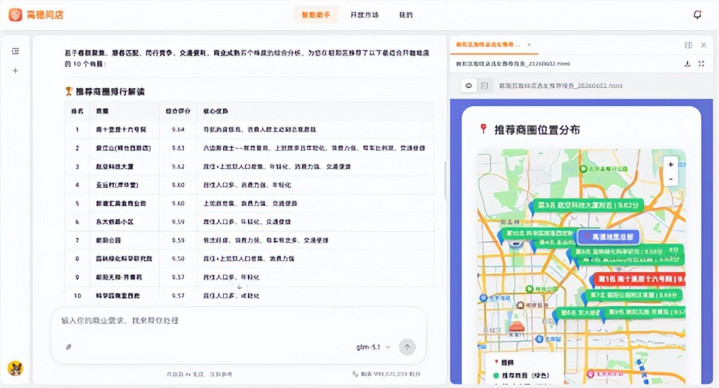This screenshot has width=719, height=388.
Task: Click the score 9.64 in the table
Action: [x=178, y=129]
